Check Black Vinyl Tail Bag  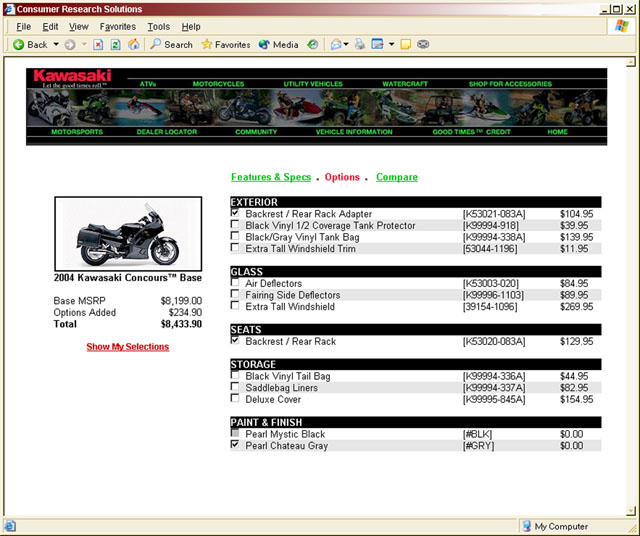(x=235, y=375)
